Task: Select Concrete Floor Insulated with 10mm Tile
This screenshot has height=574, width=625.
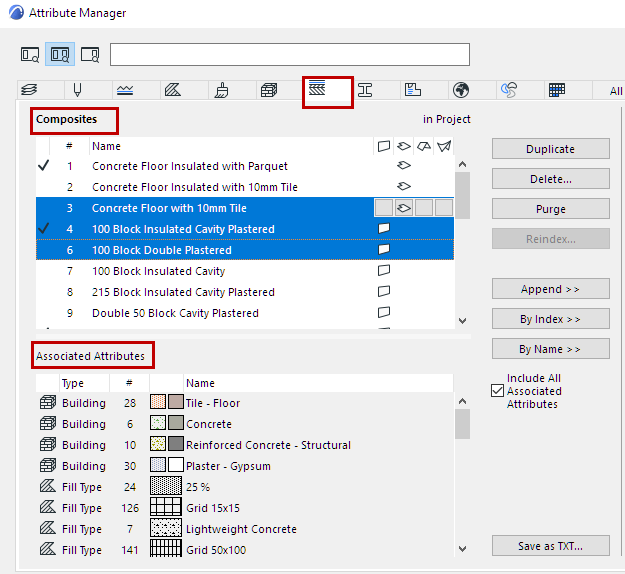Action: click(x=245, y=187)
